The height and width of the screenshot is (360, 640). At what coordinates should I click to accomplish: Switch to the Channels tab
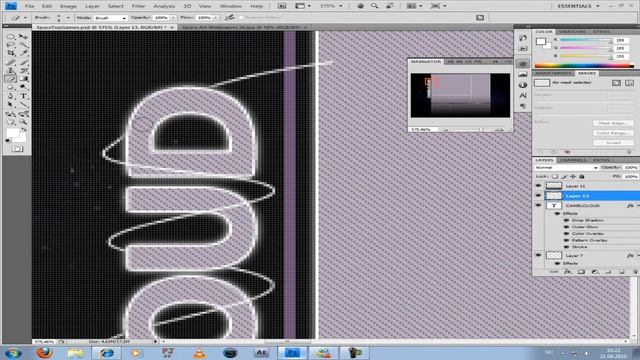tap(573, 160)
